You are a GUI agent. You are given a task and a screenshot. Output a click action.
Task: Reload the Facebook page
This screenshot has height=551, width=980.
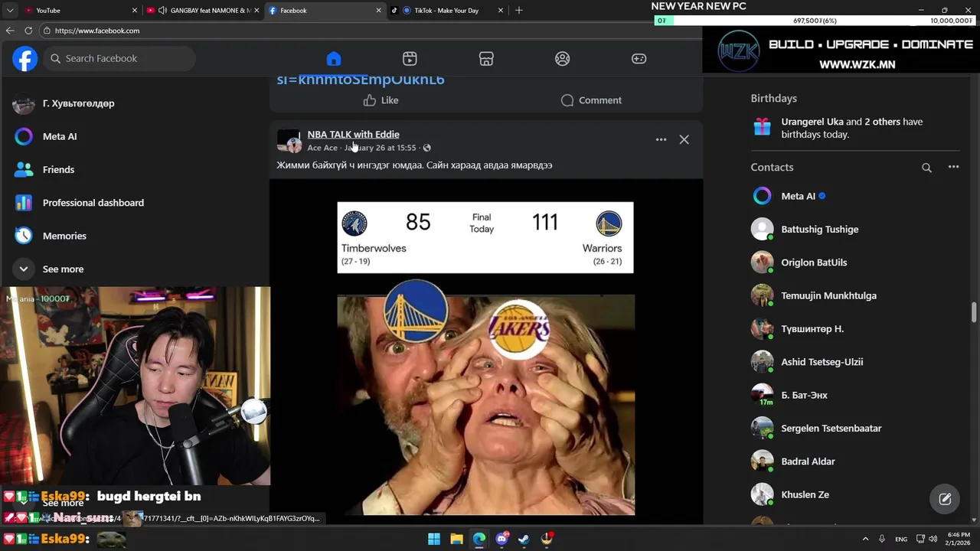[28, 31]
